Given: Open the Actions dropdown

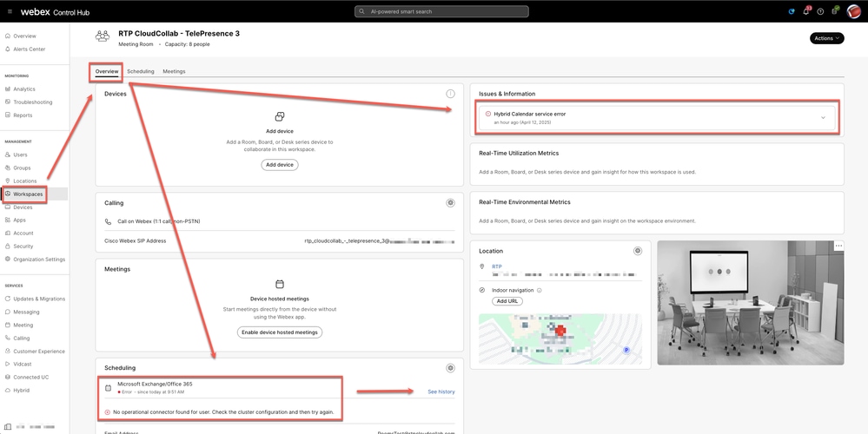Looking at the screenshot, I should click(826, 38).
